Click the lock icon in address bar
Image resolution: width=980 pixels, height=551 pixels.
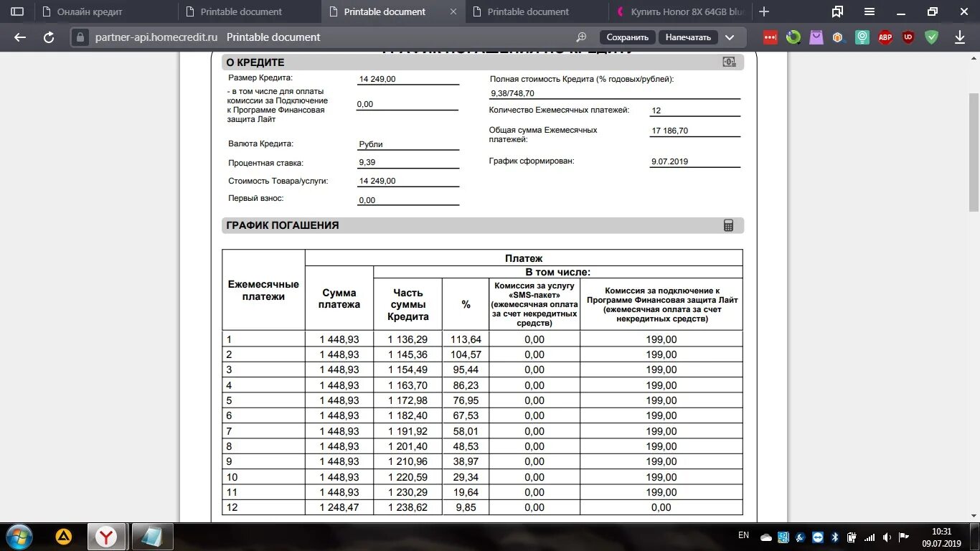[x=81, y=37]
